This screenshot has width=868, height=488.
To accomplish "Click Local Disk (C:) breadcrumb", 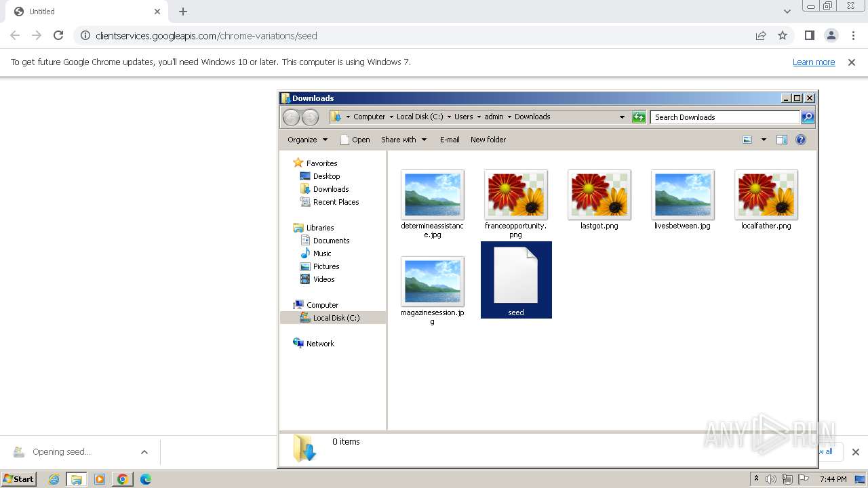I will [420, 117].
